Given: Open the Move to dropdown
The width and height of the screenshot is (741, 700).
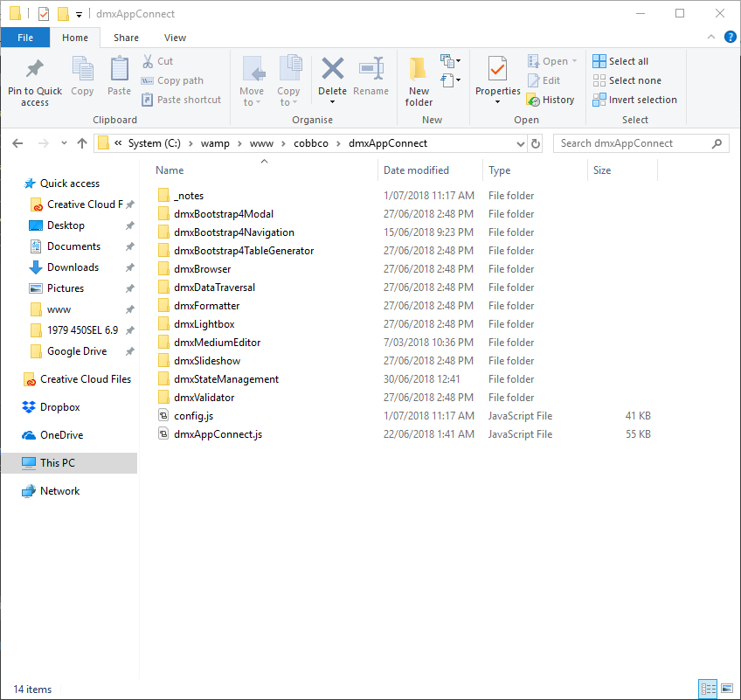Looking at the screenshot, I should click(252, 80).
